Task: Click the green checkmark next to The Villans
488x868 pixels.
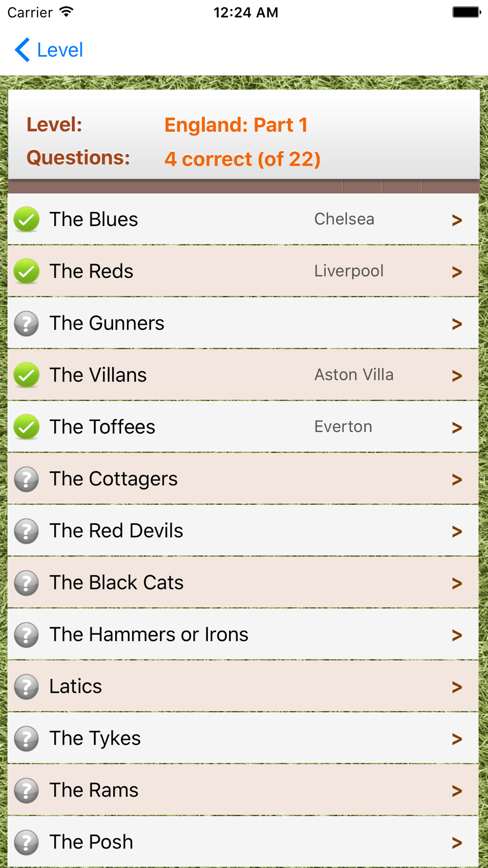Action: pyautogui.click(x=26, y=375)
